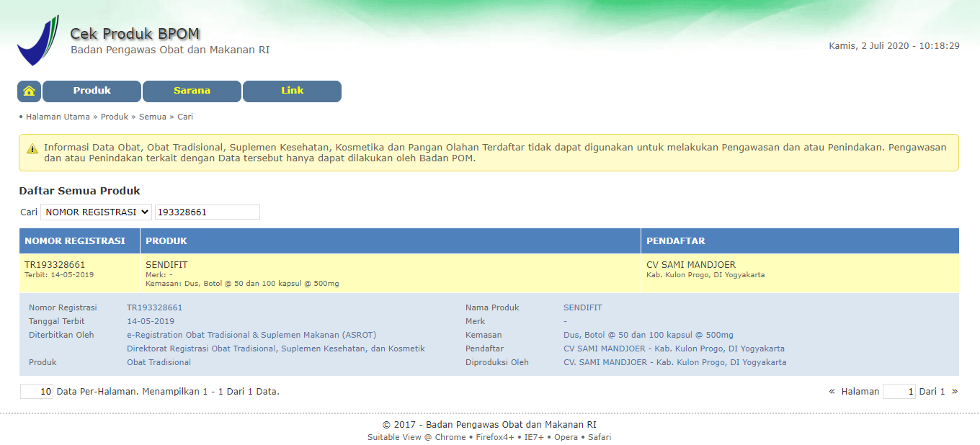Screen dimensions: 980x445
Task: Click Kab. Kulon Progo text under registrant
Action: pyautogui.click(x=705, y=275)
